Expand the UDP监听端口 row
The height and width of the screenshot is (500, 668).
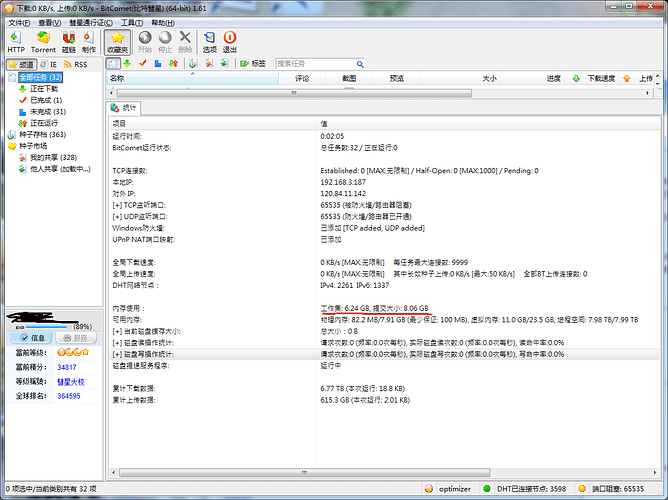point(117,217)
